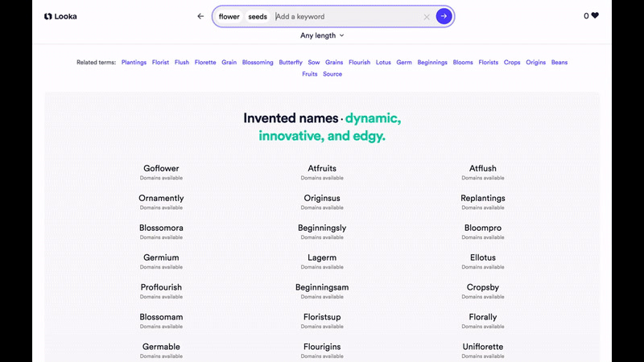This screenshot has width=644, height=362.
Task: Add the related term Crops
Action: pyautogui.click(x=512, y=63)
